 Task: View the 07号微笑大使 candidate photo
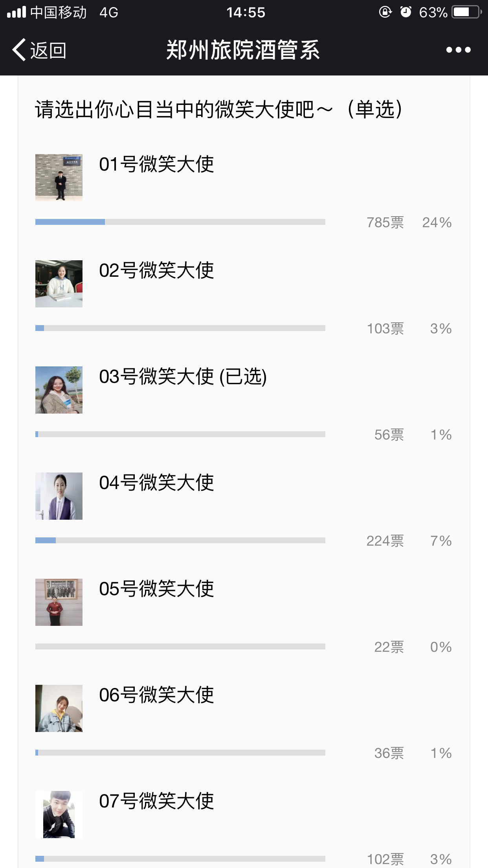[x=59, y=814]
